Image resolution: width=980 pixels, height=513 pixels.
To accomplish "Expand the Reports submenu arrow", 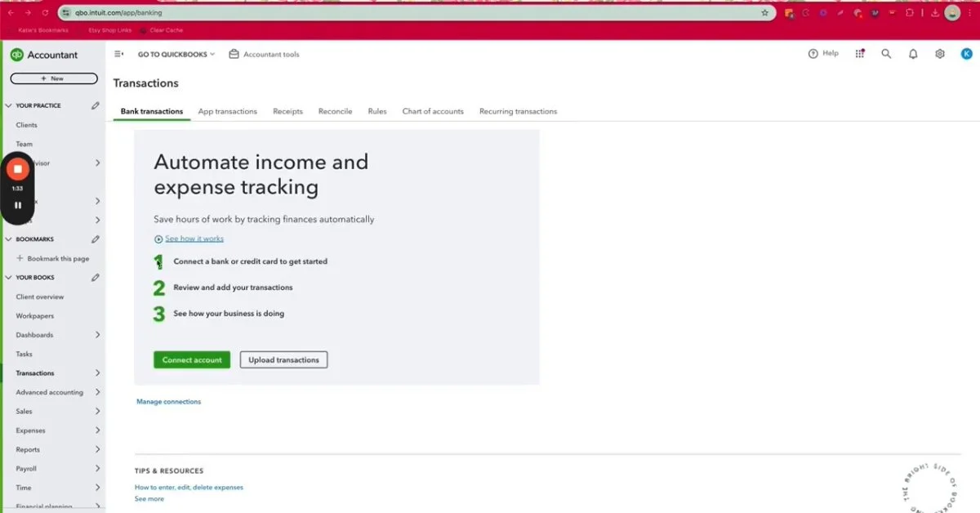I will (97, 449).
